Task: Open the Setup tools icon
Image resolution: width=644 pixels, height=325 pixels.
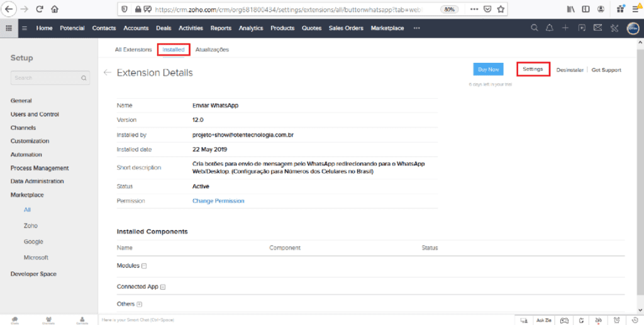Action: tap(614, 28)
